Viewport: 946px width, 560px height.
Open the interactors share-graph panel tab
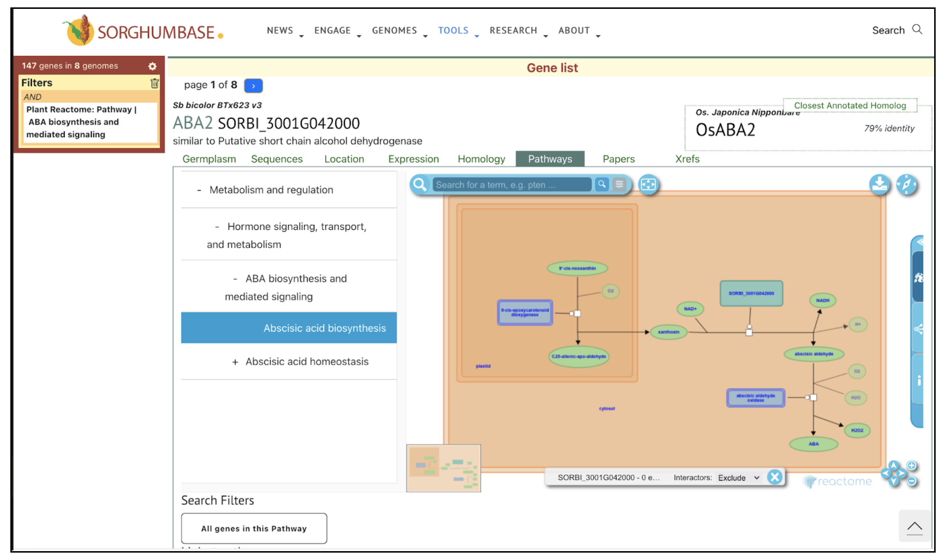(x=918, y=329)
